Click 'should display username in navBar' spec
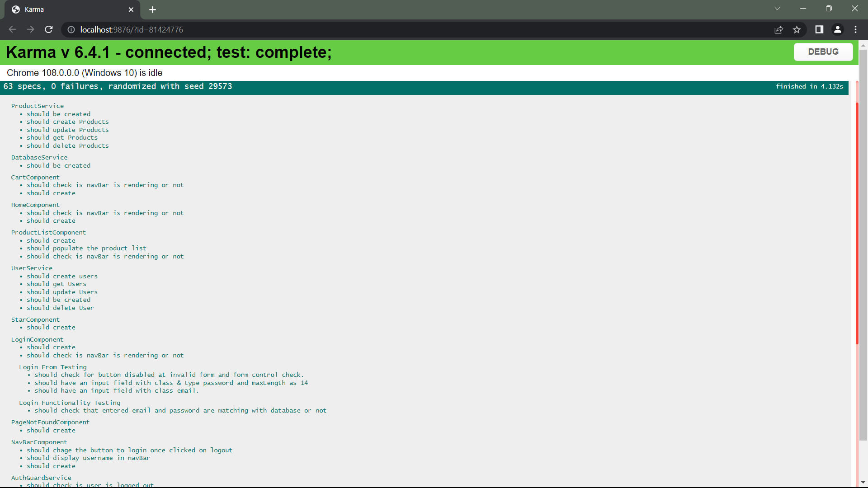Viewport: 868px width, 488px height. click(x=88, y=458)
